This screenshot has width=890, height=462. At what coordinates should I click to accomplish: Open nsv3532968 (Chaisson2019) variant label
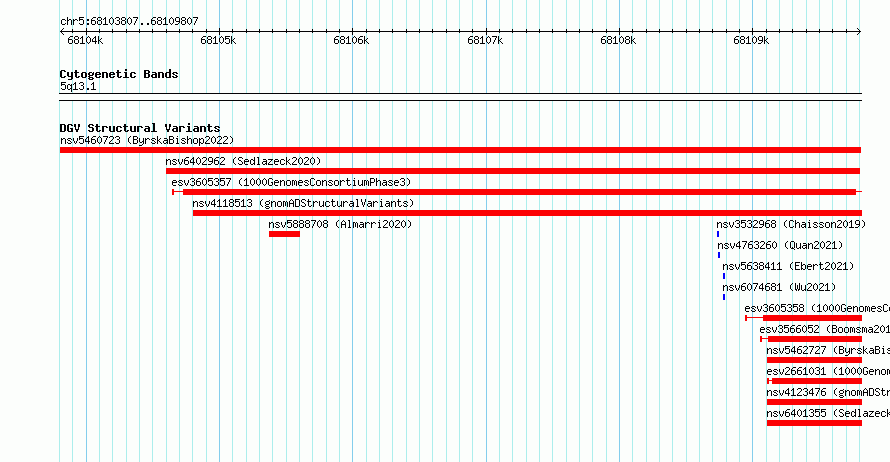coord(791,224)
